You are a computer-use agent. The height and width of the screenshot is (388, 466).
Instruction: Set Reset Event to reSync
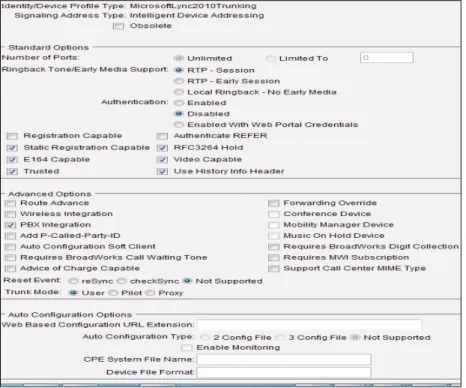pyautogui.click(x=73, y=281)
